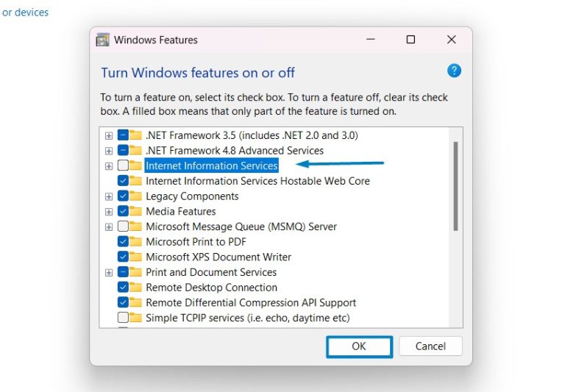Enable the Internet Information Services checkbox
The width and height of the screenshot is (565, 392).
click(123, 165)
